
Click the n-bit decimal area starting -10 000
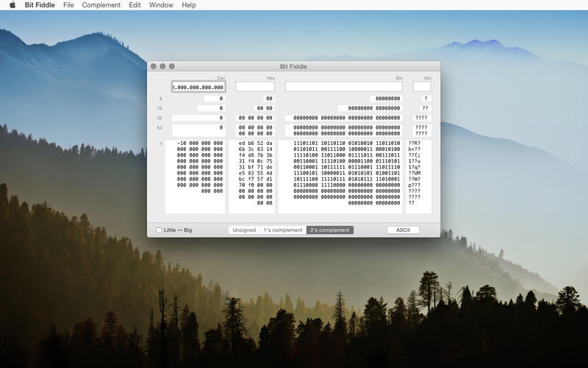click(x=196, y=177)
